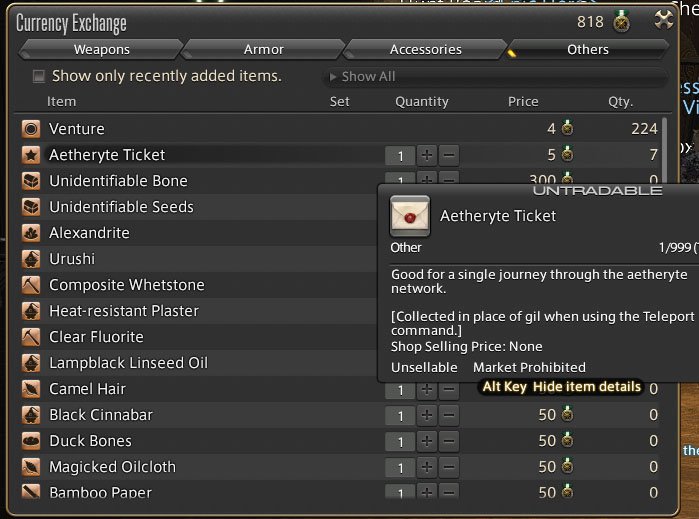Image resolution: width=699 pixels, height=519 pixels.
Task: Increase Aetheryte Ticket quantity with plus
Action: click(427, 155)
